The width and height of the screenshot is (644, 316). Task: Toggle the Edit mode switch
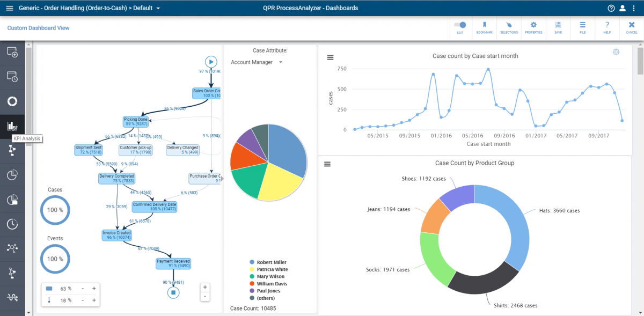click(x=460, y=25)
